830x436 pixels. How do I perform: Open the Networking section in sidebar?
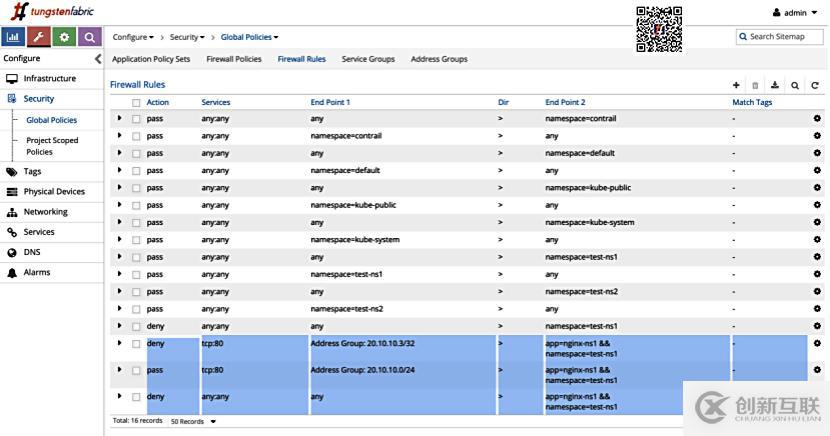[45, 212]
